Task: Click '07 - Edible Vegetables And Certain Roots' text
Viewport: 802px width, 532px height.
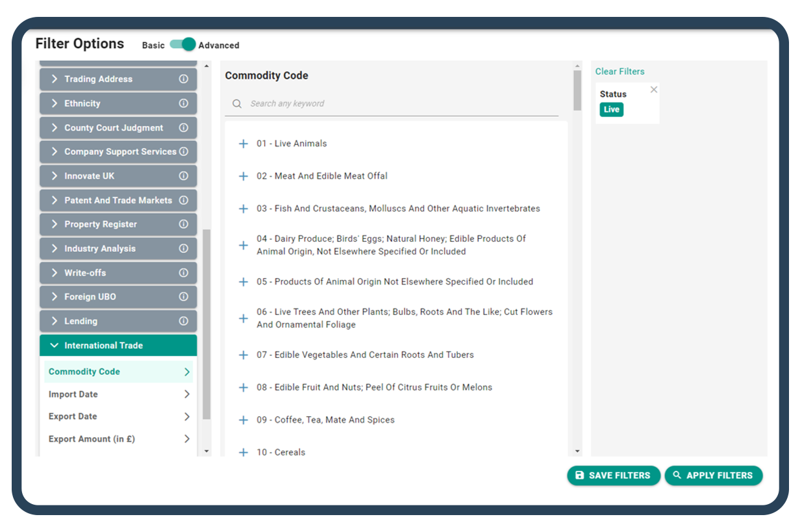Action: point(365,355)
